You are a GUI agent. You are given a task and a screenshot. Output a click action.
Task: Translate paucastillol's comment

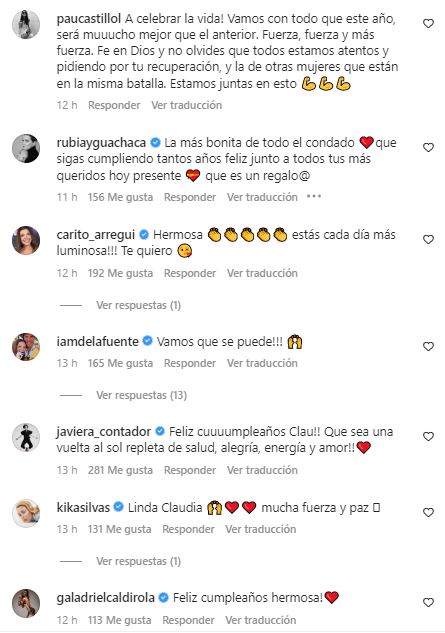187,105
